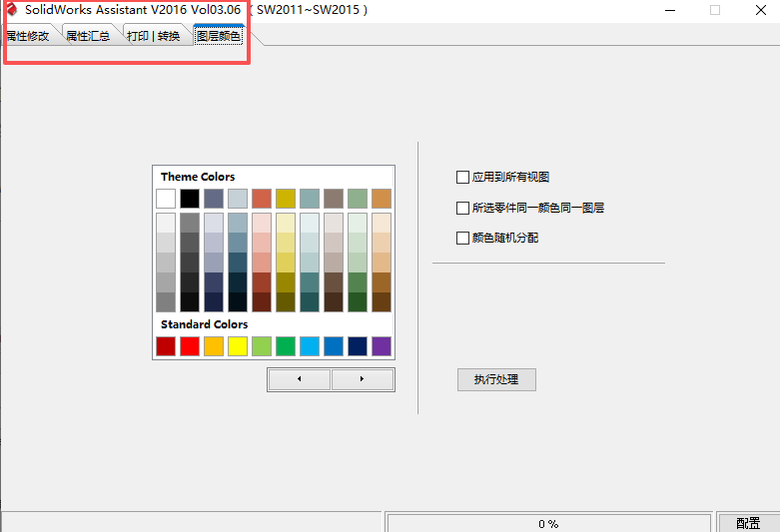Image resolution: width=780 pixels, height=532 pixels.
Task: Pick the white theme color swatch
Action: pyautogui.click(x=166, y=199)
